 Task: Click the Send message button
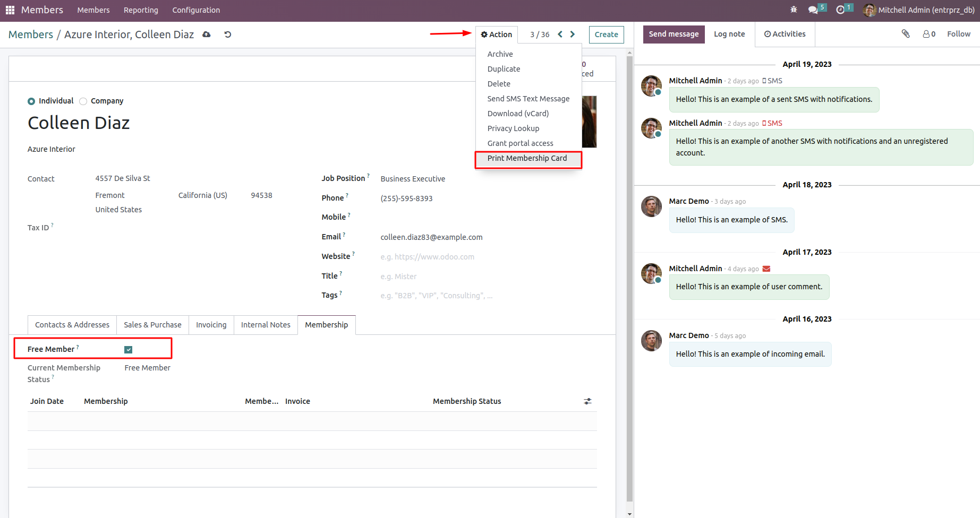pos(674,34)
